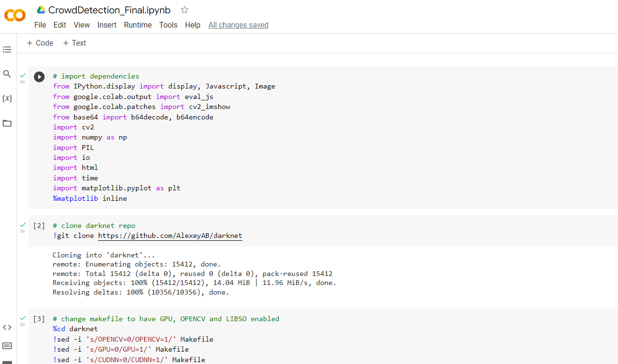The height and width of the screenshot is (364, 618).
Task: Open find and replace
Action: 7,74
